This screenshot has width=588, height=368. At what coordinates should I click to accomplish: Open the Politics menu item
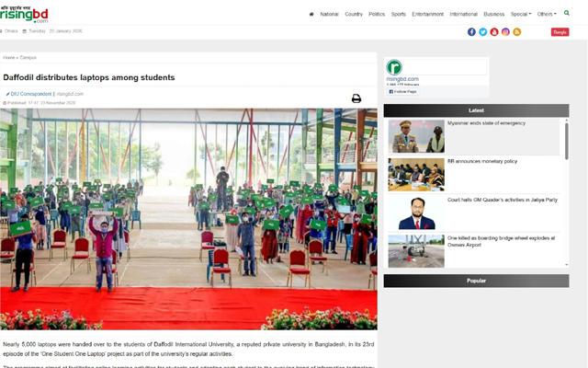377,14
